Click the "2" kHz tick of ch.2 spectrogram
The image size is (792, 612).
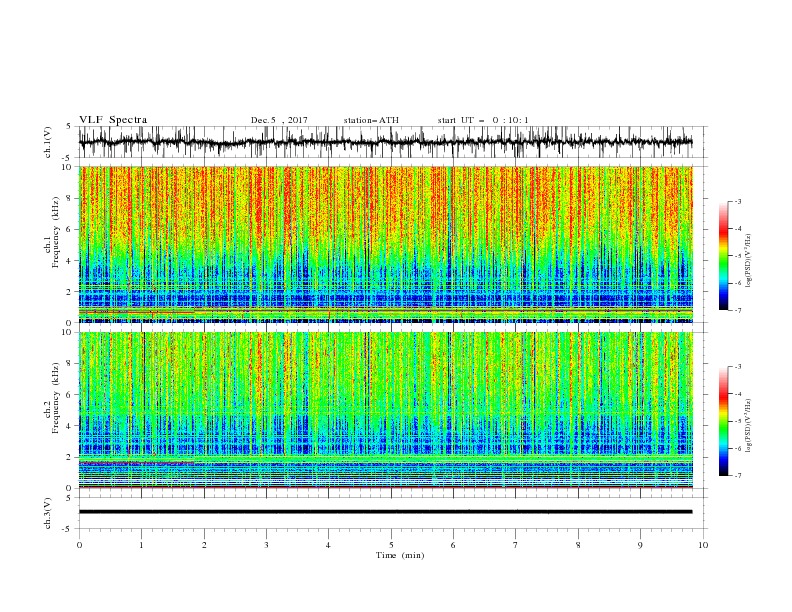point(70,457)
